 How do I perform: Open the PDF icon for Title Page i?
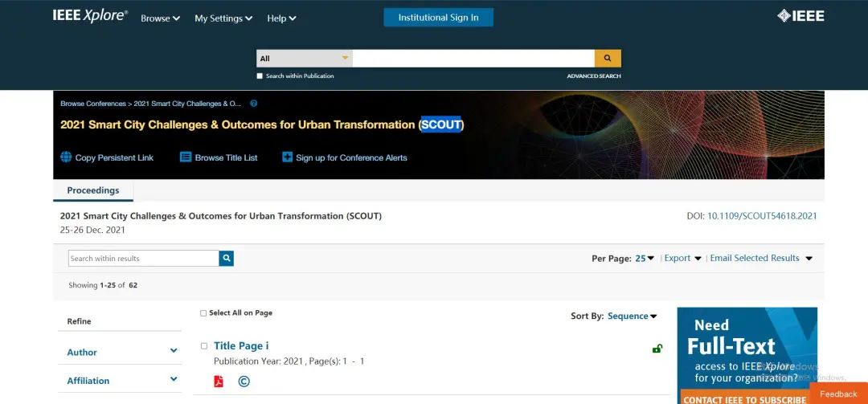219,382
